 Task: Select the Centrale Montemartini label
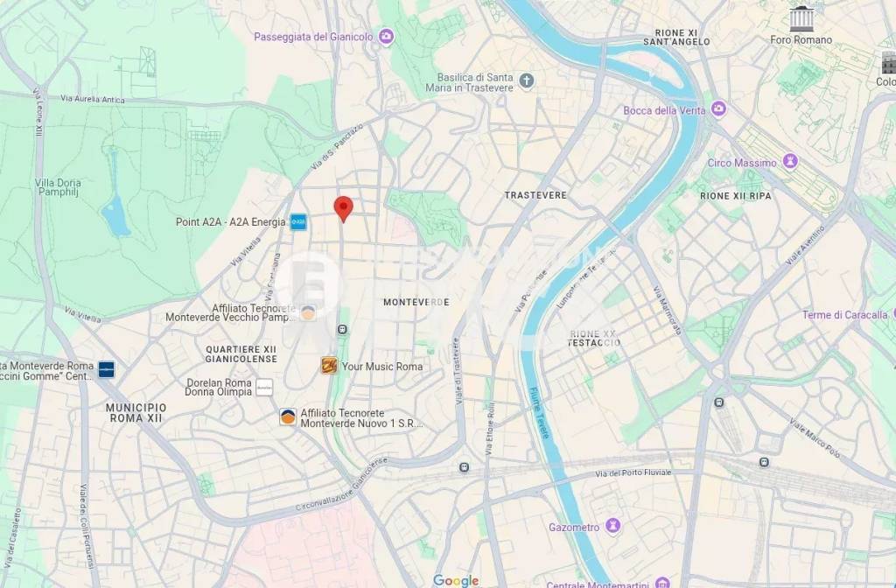[x=598, y=584]
